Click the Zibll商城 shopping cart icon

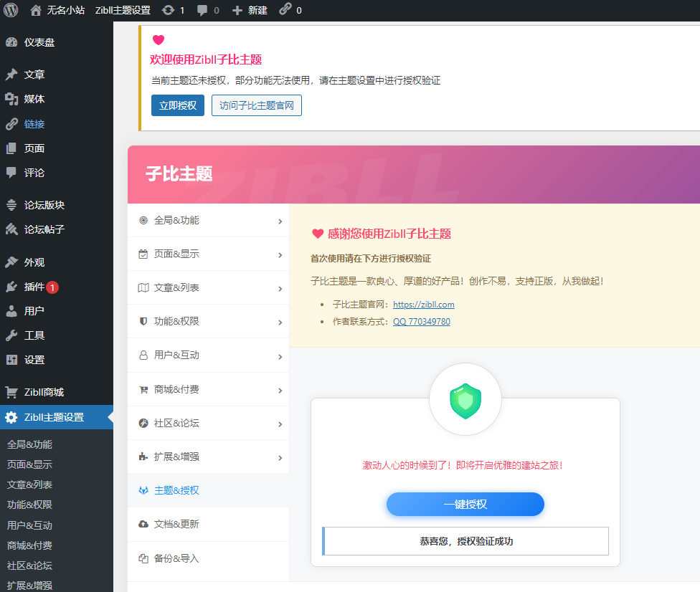pyautogui.click(x=11, y=392)
